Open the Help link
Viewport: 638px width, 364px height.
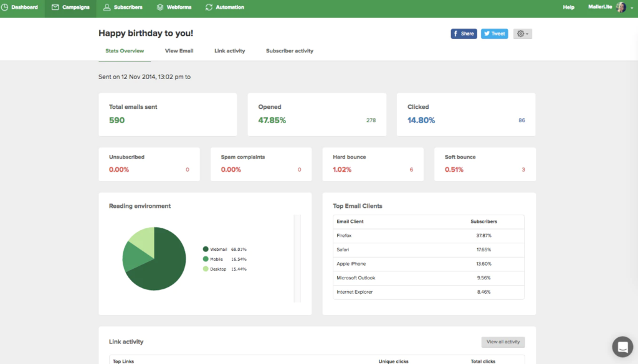[568, 7]
